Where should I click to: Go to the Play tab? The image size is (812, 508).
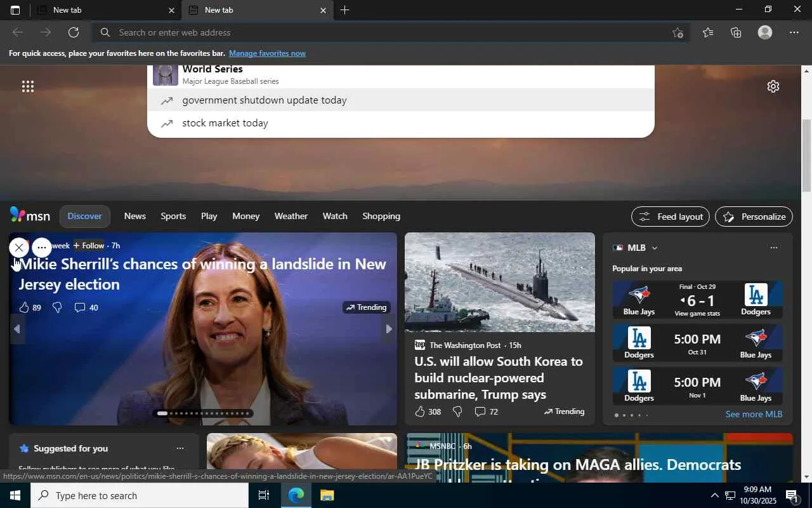pos(209,216)
